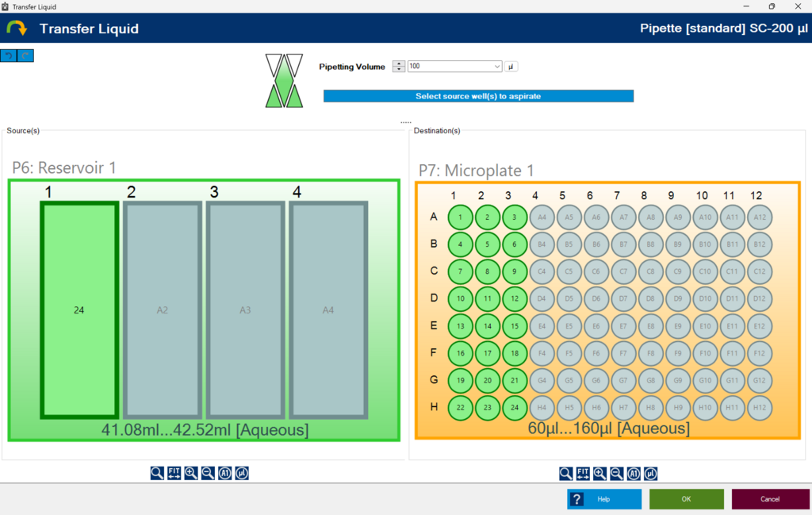Click the redo arrow icon
The image size is (812, 515).
pyautogui.click(x=25, y=56)
